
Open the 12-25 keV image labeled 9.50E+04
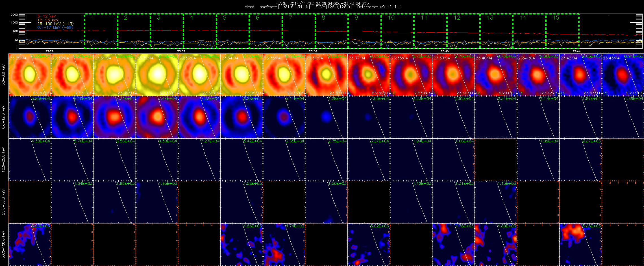pos(157,160)
